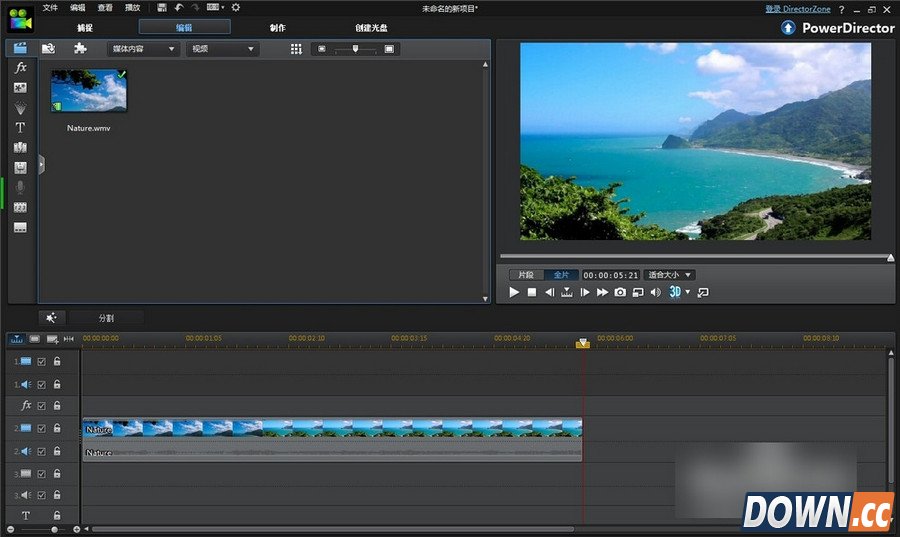Click the library thumbnail size slider
Viewport: 900px width, 537px height.
(x=355, y=49)
